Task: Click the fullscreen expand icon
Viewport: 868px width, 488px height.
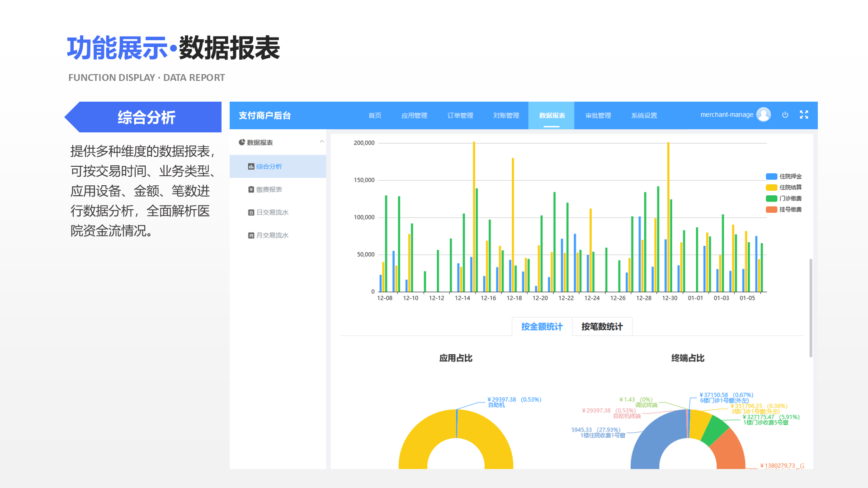Action: 804,115
